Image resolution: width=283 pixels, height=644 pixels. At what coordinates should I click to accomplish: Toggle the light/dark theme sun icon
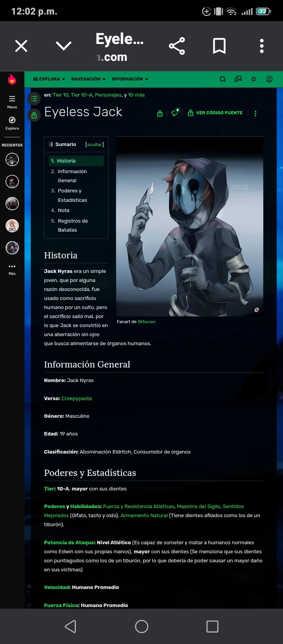coord(254,79)
